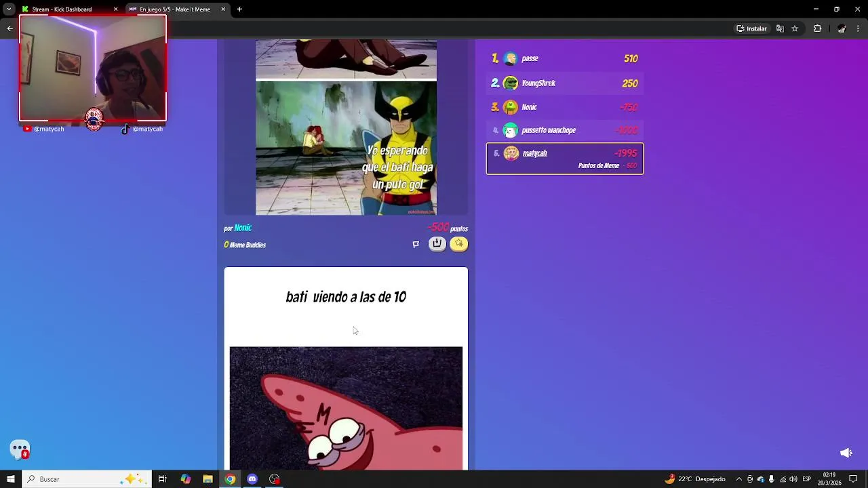Click the matycah avatar in the leaderboard

click(511, 154)
